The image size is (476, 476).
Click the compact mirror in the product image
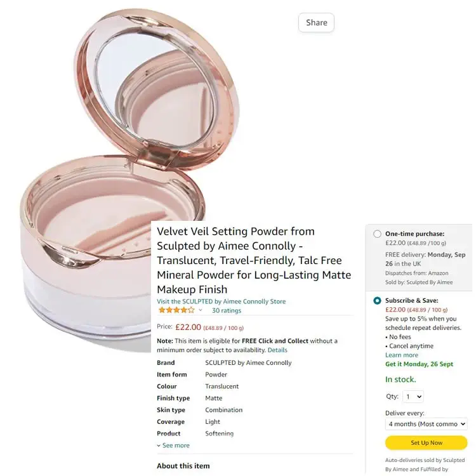click(x=156, y=88)
